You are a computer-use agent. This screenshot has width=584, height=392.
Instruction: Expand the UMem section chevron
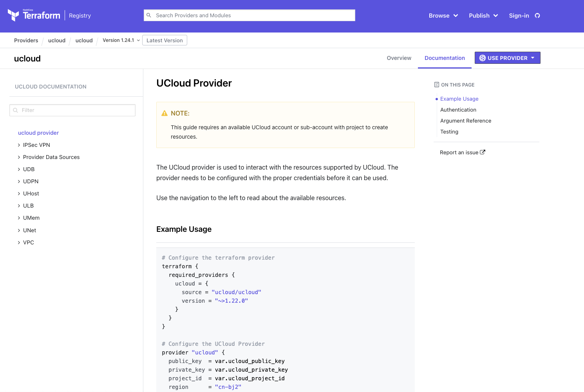tap(19, 218)
